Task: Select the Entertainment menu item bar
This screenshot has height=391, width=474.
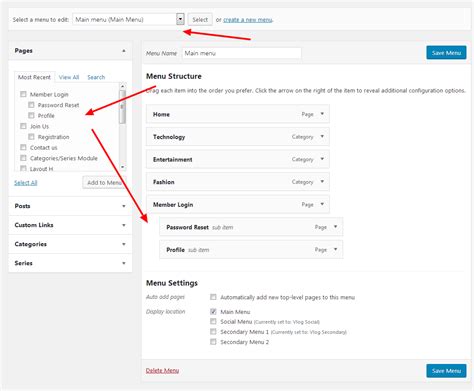Action: click(x=238, y=159)
